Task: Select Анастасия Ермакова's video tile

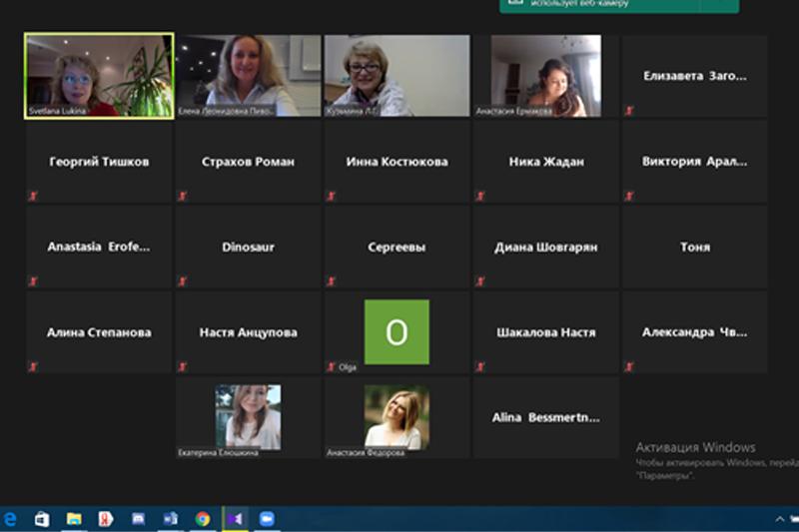Action: click(x=545, y=76)
